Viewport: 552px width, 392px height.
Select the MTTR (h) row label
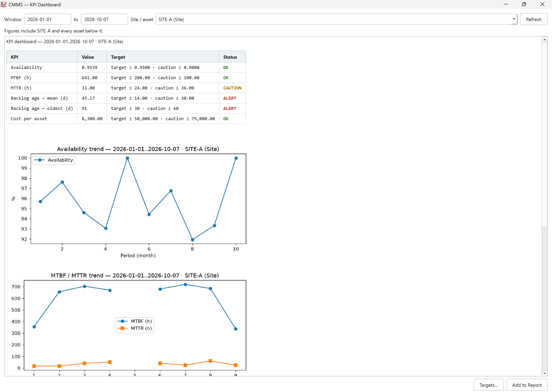point(21,88)
